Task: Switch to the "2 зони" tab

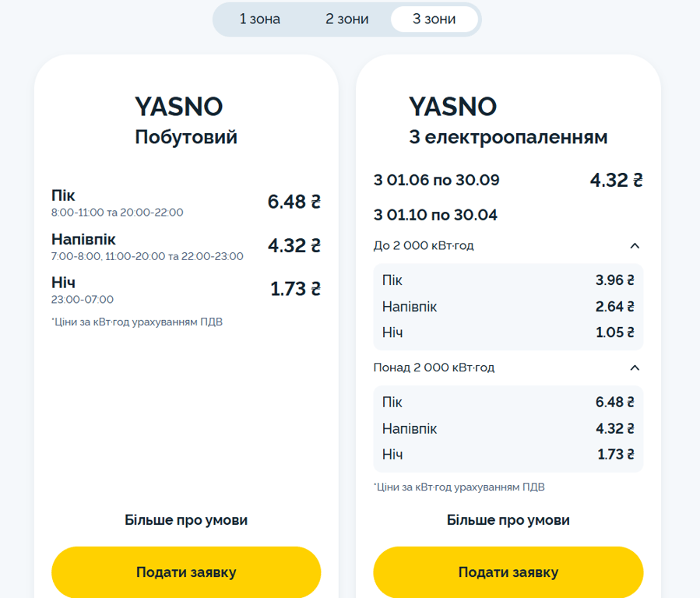Action: [346, 19]
